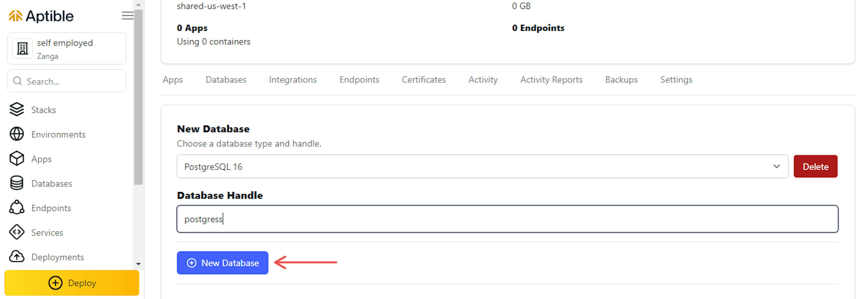Viewport: 868px width, 299px height.
Task: Click the Databases icon in sidebar
Action: [19, 183]
